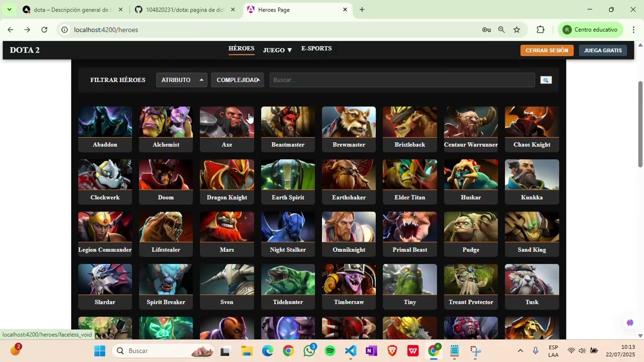
Task: Open E-SPORTS nav item
Action: coord(316,49)
